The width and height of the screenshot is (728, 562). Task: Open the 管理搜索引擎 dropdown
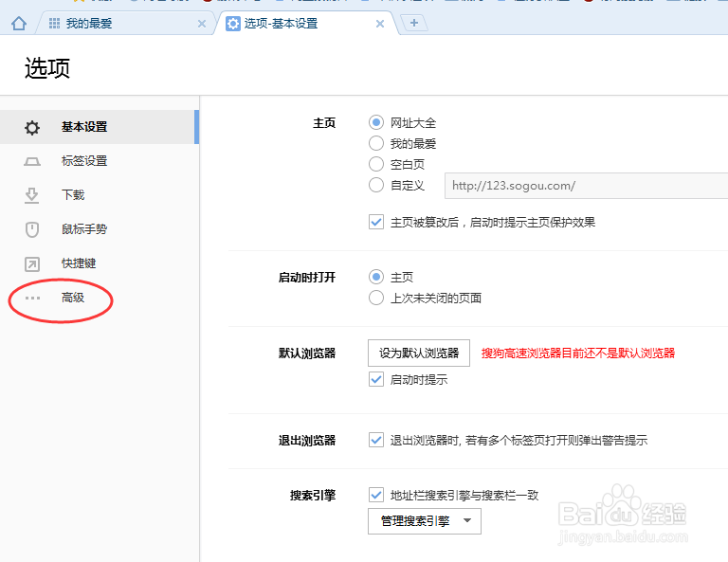[x=425, y=521]
